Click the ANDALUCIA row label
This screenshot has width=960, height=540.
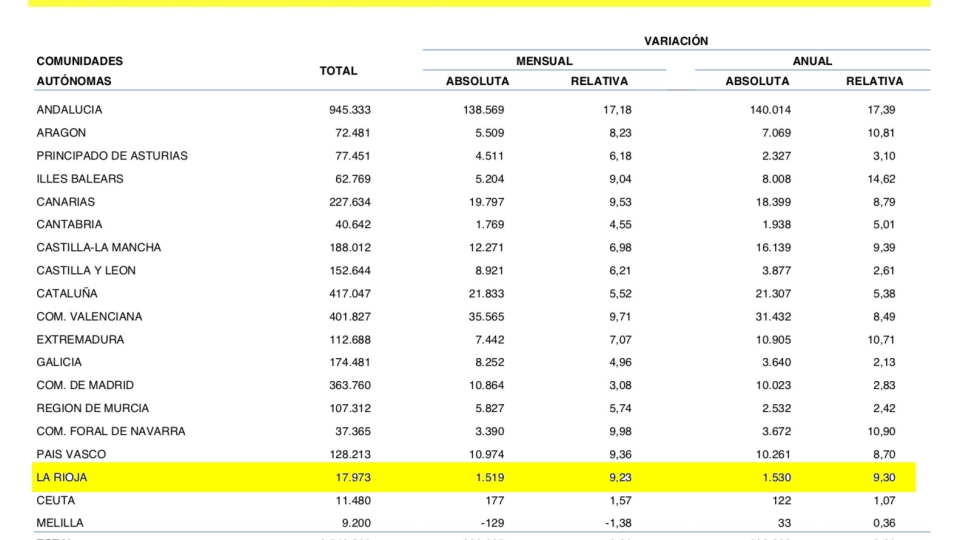coord(69,110)
